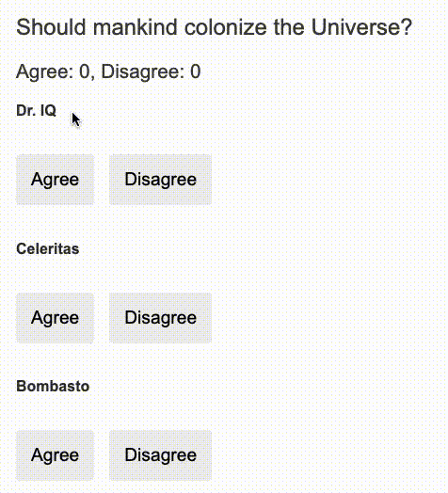
Task: Mark Bombasto as agreeing
Action: click(55, 455)
